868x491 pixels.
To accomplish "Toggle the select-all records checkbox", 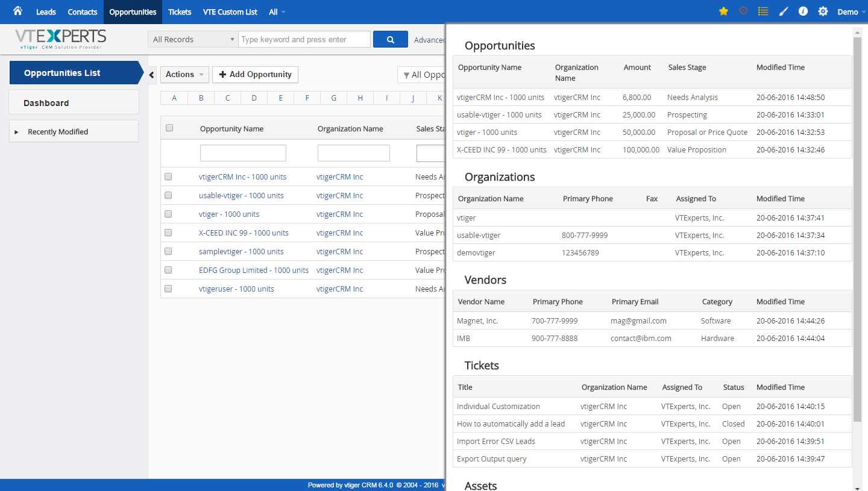I will (x=169, y=128).
